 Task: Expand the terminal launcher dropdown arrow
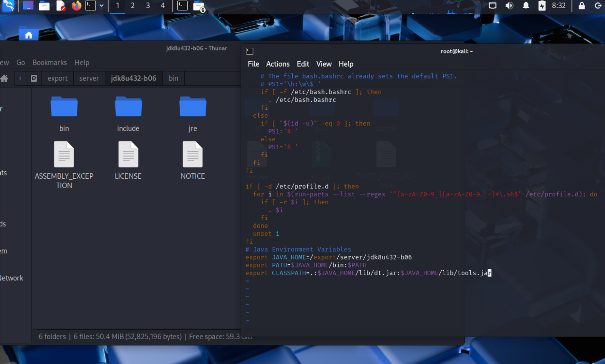[101, 6]
